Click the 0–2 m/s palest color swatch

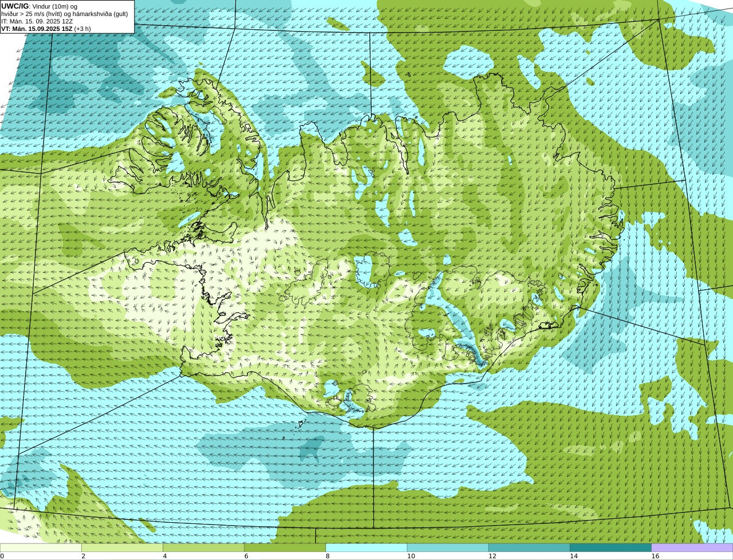pyautogui.click(x=41, y=548)
